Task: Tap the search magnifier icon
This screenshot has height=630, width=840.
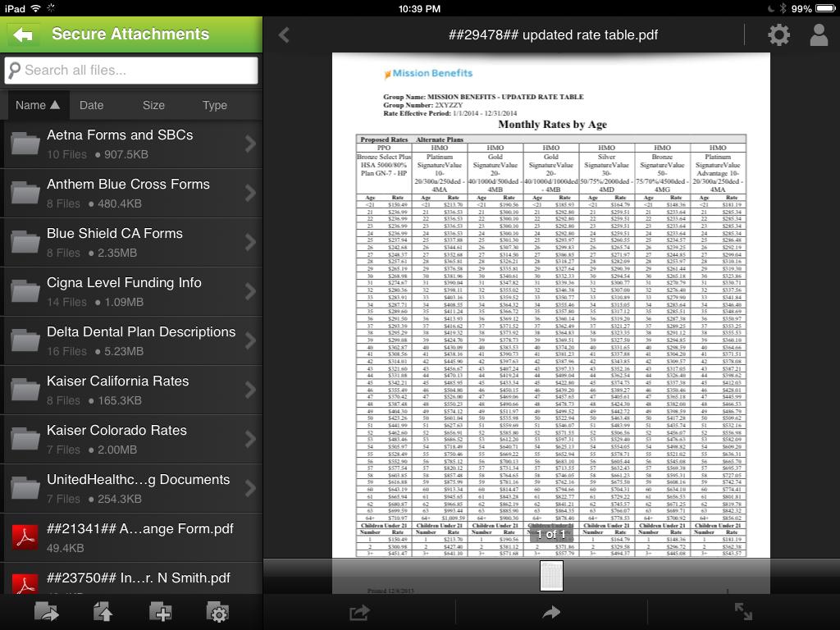Action: [15, 71]
